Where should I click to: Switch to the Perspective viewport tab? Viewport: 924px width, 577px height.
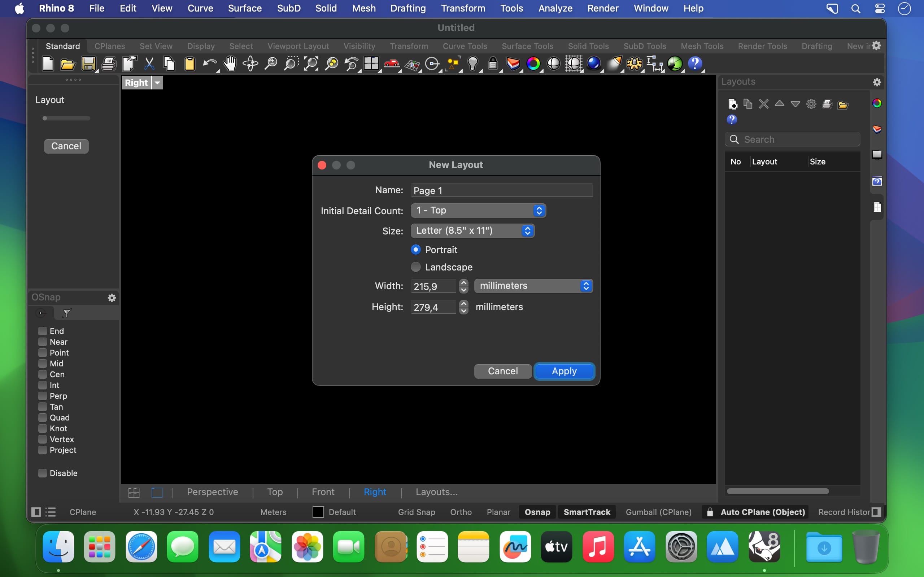coord(212,492)
